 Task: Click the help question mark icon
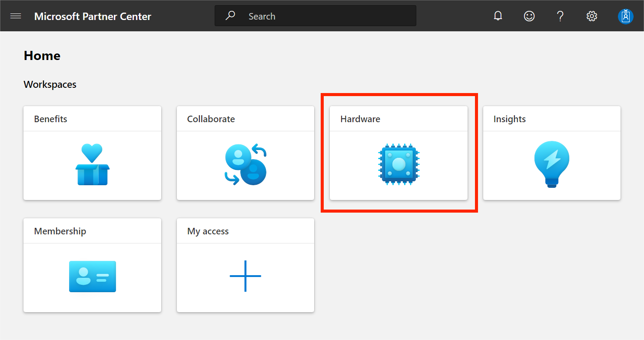coord(560,16)
